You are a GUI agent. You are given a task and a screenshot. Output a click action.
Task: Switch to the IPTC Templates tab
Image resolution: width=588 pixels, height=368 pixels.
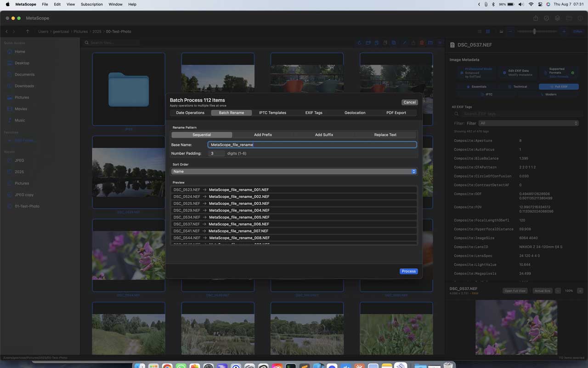point(272,113)
